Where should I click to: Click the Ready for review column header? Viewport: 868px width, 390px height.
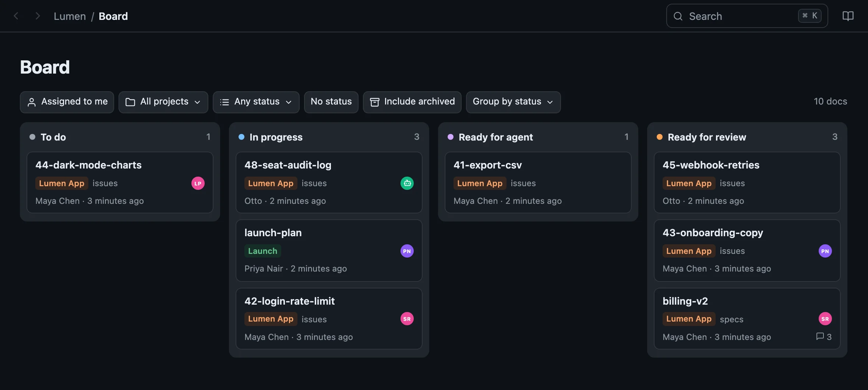pyautogui.click(x=747, y=137)
